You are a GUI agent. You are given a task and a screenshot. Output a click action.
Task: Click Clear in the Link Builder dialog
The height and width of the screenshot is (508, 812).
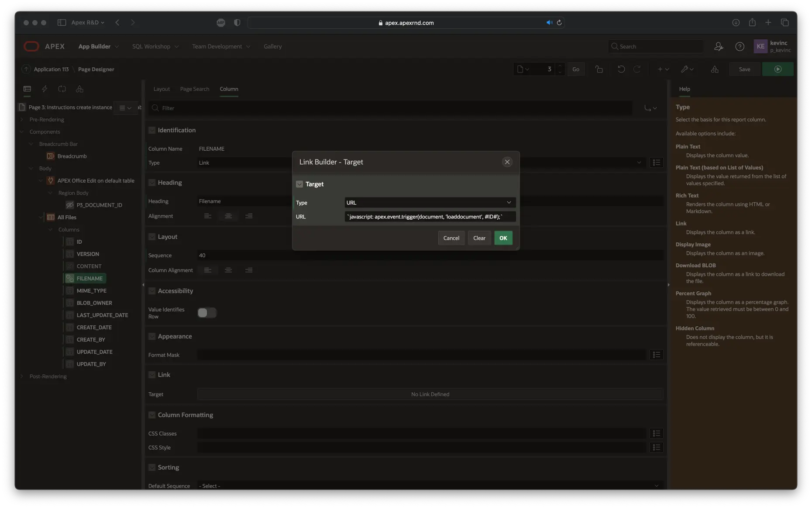479,238
